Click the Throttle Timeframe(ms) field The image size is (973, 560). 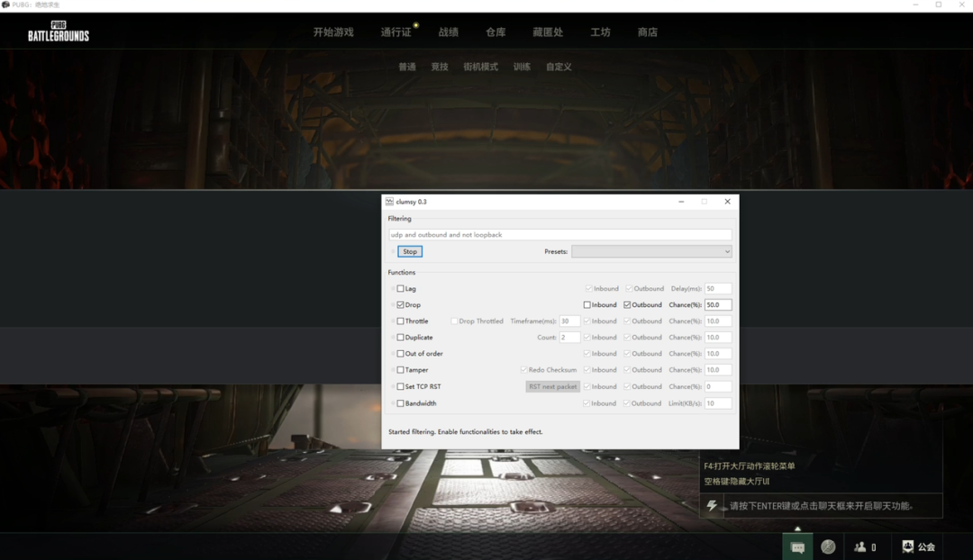(569, 321)
